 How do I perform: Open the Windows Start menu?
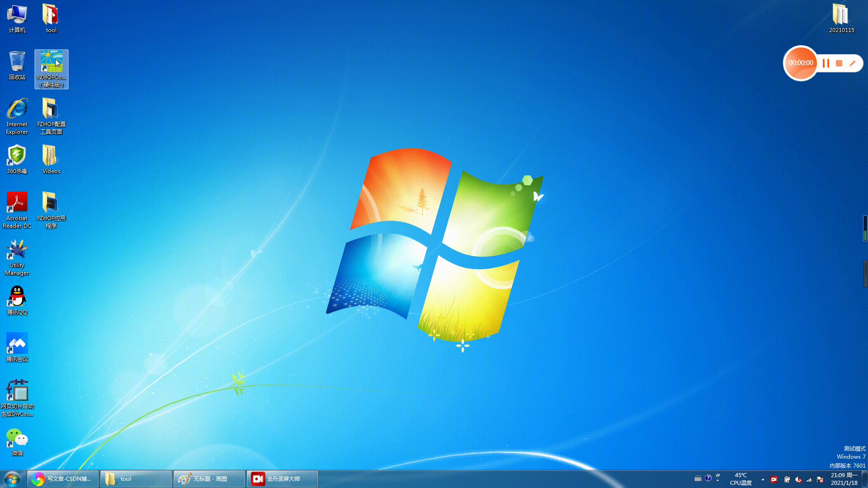pos(12,479)
